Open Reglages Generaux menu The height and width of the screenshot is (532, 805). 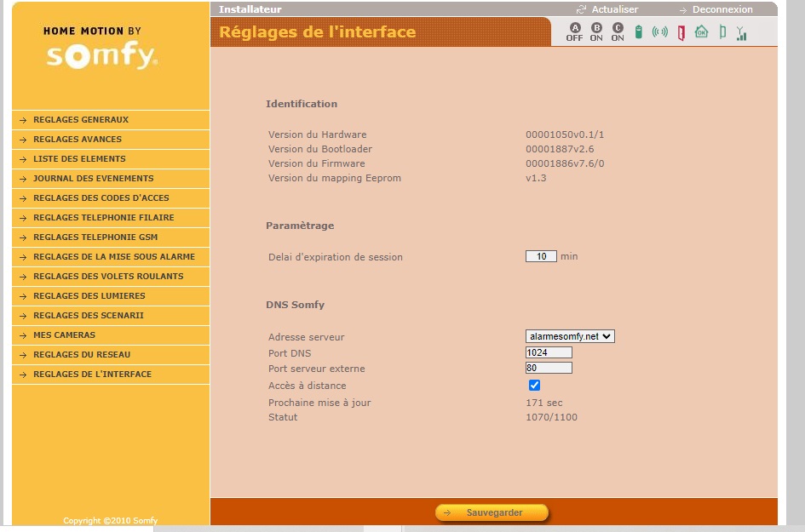point(111,119)
